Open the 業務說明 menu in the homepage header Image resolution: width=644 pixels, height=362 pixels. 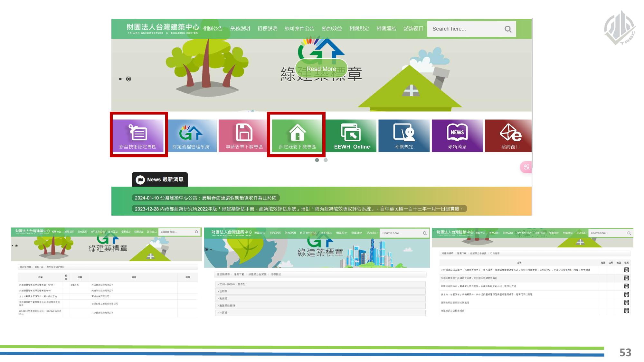[240, 29]
